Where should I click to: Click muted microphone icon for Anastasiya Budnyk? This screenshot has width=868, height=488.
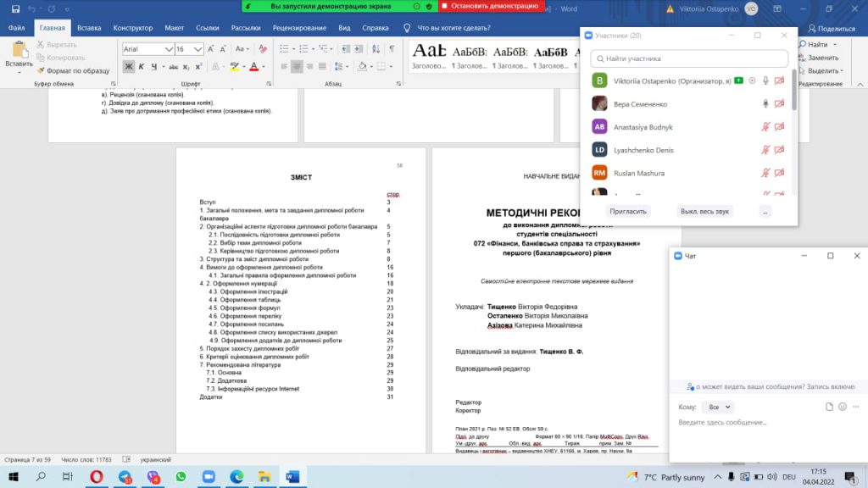[x=765, y=127]
